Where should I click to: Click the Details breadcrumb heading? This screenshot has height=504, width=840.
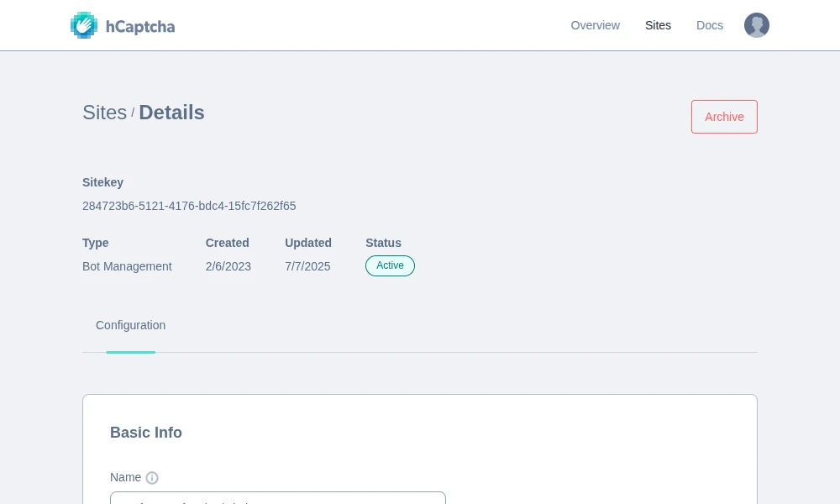pos(171,113)
